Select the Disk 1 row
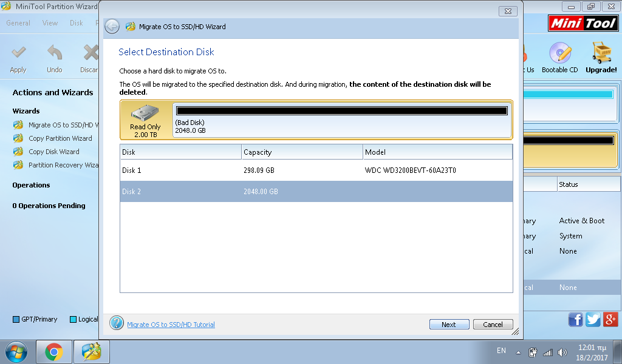Image resolution: width=622 pixels, height=364 pixels. pos(316,170)
